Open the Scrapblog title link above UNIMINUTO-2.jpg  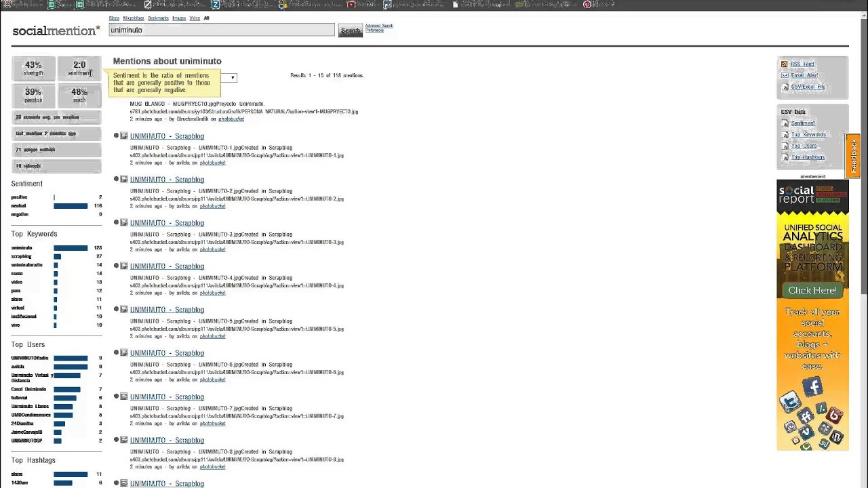click(x=167, y=180)
